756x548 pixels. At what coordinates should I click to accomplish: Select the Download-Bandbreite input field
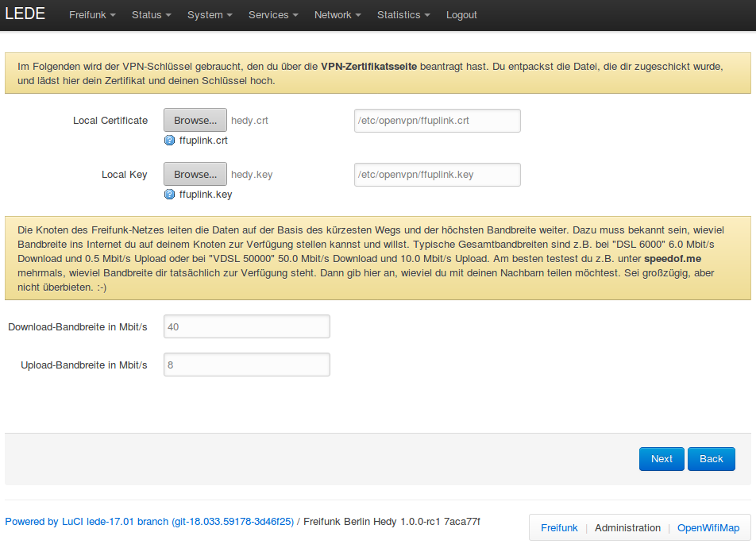coord(246,326)
